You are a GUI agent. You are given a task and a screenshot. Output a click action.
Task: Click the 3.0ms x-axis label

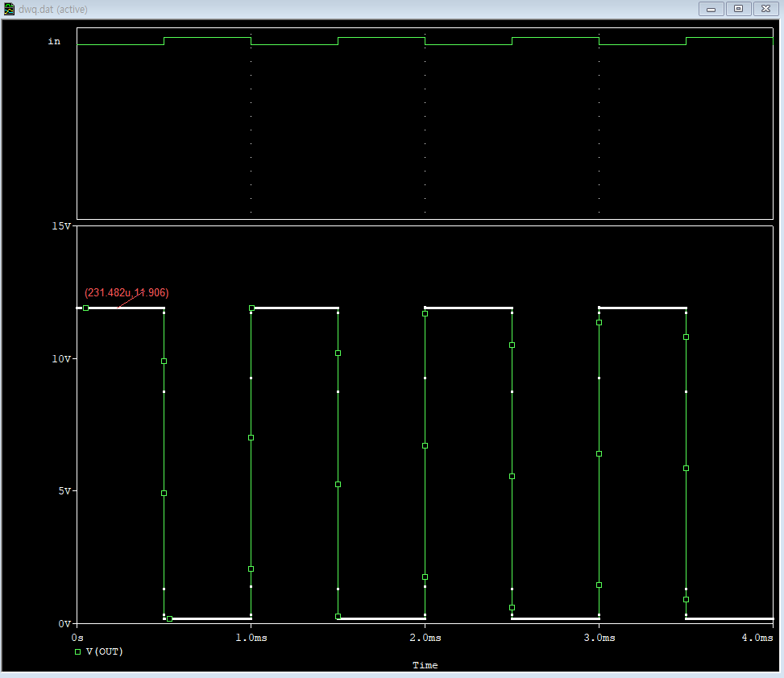[599, 638]
